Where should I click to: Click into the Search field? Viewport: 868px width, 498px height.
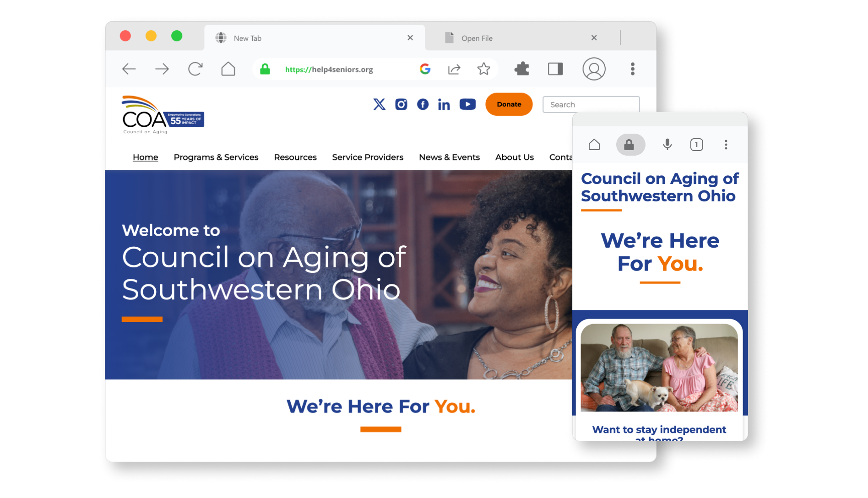(x=591, y=104)
